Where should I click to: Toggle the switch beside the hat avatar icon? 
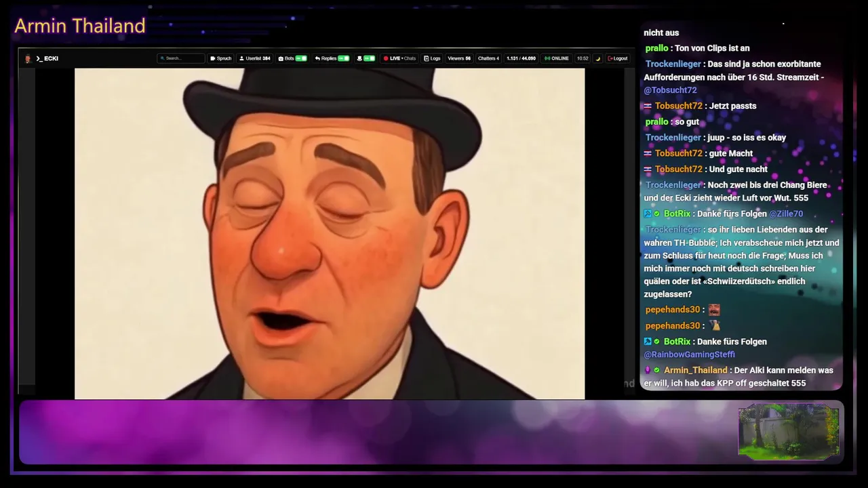[x=369, y=58]
